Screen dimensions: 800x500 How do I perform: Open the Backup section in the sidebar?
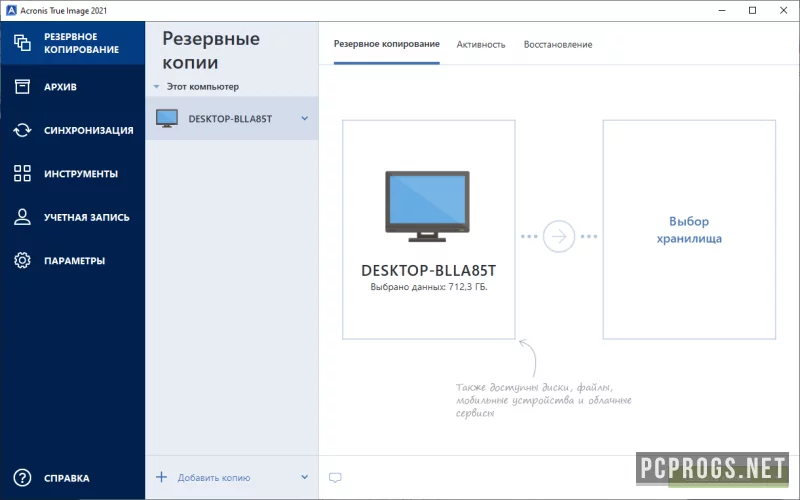point(72,43)
